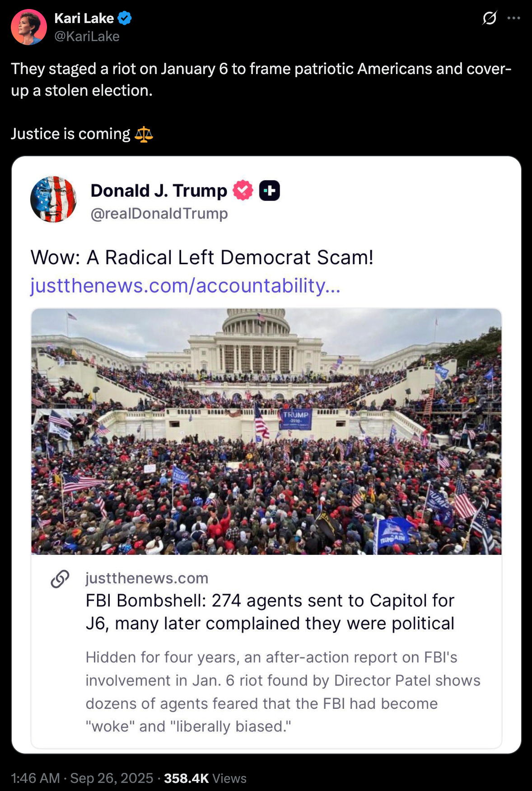532x791 pixels.
Task: Click the scales of justice emoji
Action: click(144, 134)
